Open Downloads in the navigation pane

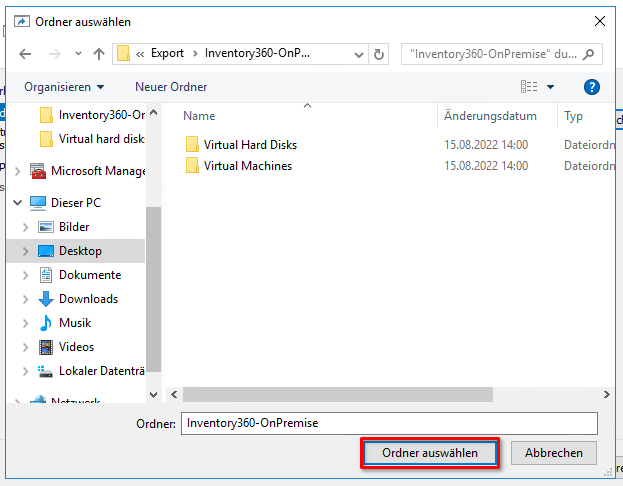click(x=88, y=299)
